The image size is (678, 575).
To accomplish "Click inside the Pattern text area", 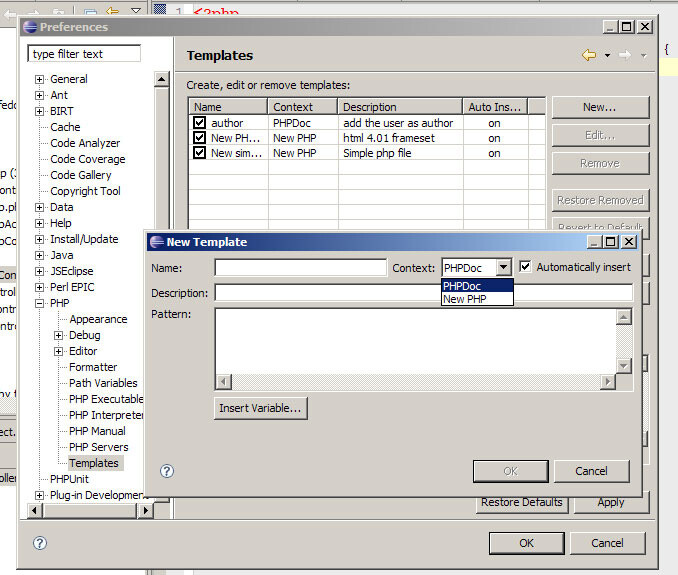I will point(416,342).
